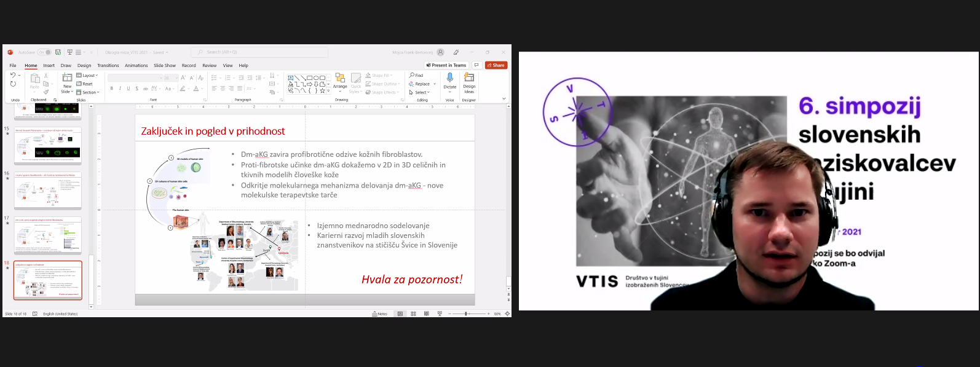Click Fit slide to window icon
980x367 pixels.
[x=507, y=314]
